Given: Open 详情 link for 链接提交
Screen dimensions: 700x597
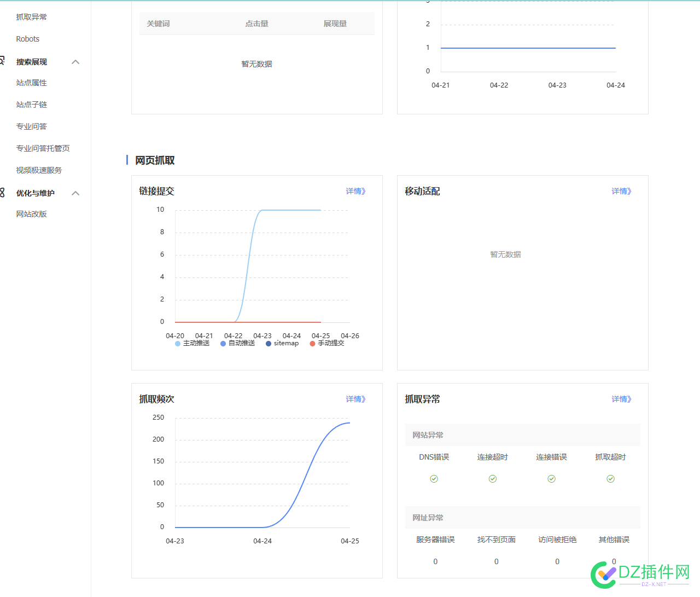Looking at the screenshot, I should tap(355, 191).
